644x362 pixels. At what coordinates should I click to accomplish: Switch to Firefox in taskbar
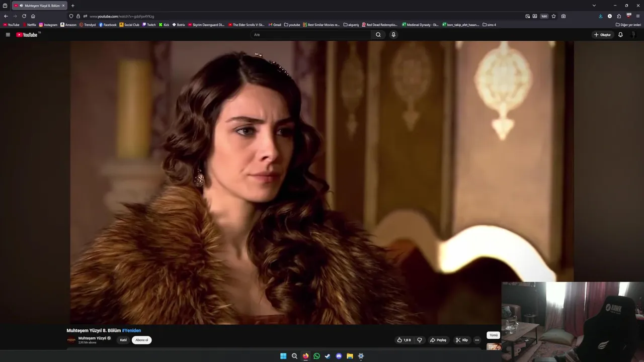tap(305, 356)
